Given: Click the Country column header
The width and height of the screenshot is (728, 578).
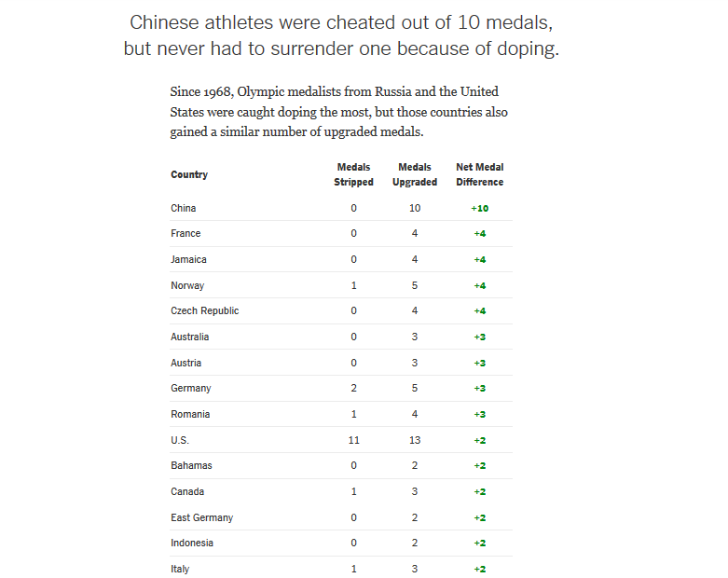Looking at the screenshot, I should click(x=189, y=175).
